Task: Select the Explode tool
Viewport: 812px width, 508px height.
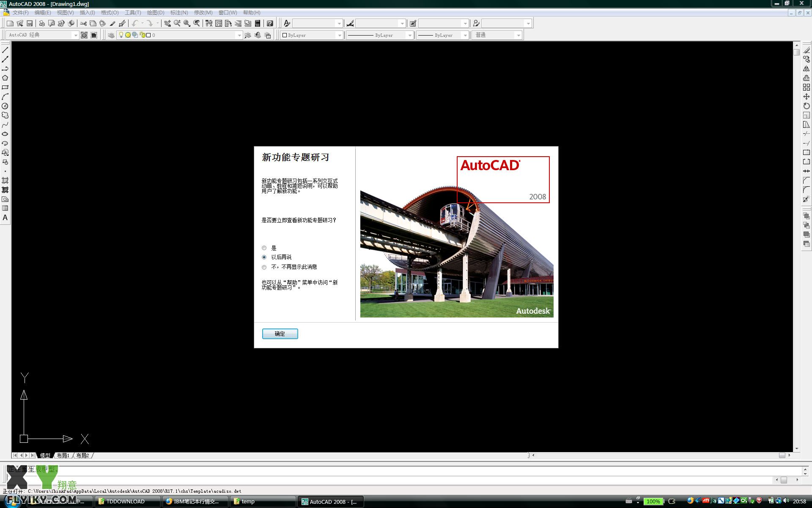Action: point(807,199)
